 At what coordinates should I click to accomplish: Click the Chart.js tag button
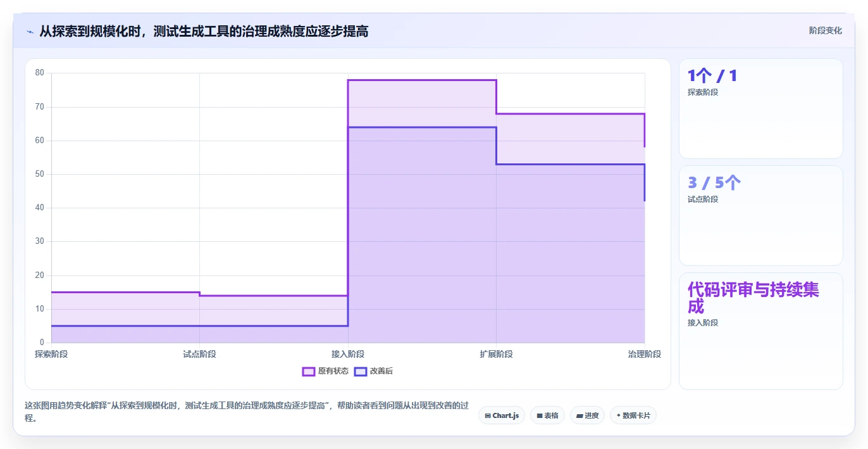tap(502, 415)
